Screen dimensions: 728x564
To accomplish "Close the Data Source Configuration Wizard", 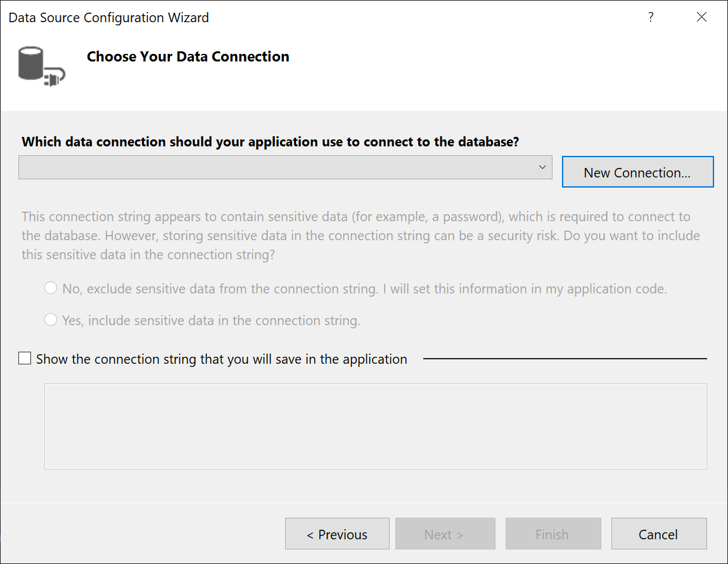I will pyautogui.click(x=701, y=18).
